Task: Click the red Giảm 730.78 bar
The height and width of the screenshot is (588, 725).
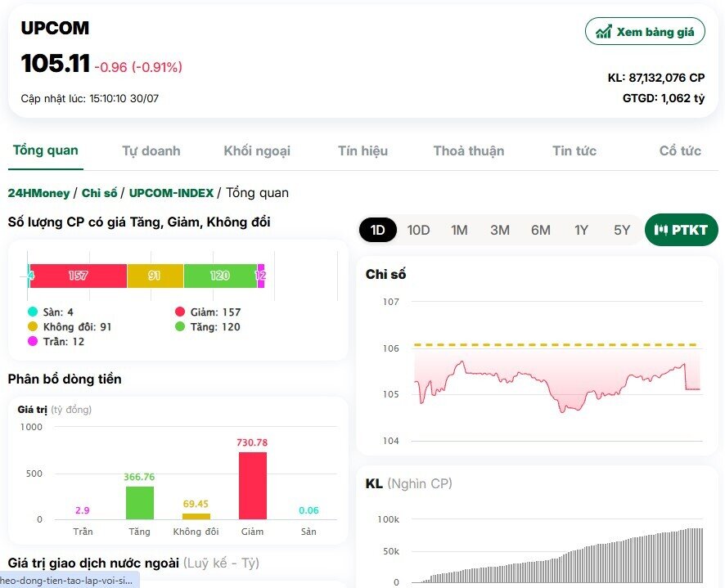Action: [253, 486]
